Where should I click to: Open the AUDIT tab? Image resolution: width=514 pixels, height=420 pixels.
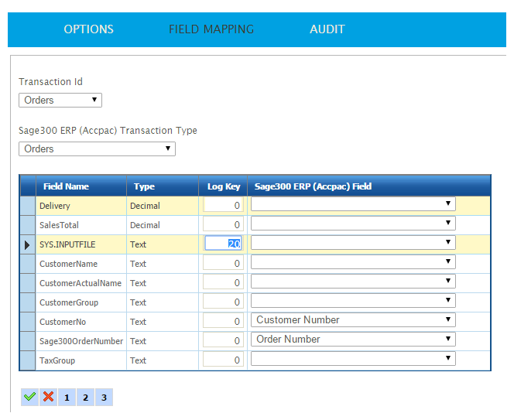[327, 29]
